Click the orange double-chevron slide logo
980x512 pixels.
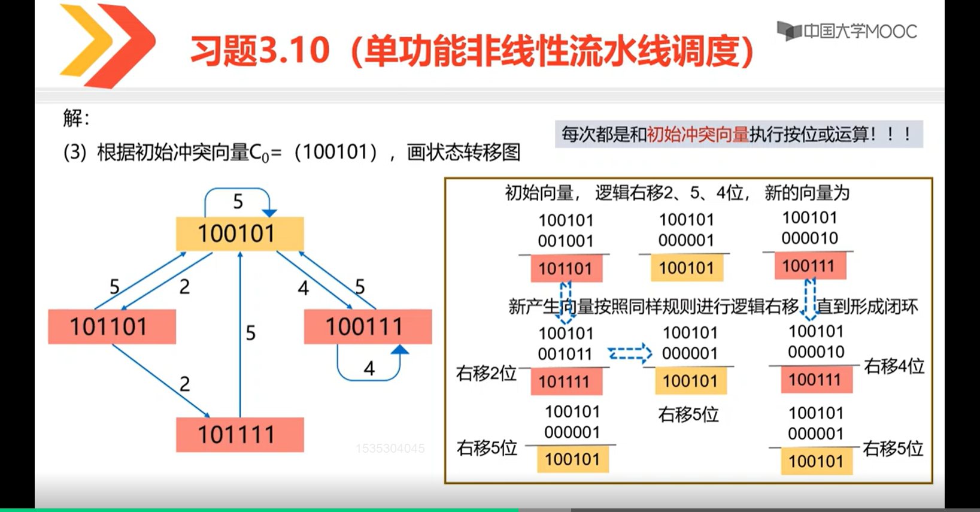coord(108,46)
